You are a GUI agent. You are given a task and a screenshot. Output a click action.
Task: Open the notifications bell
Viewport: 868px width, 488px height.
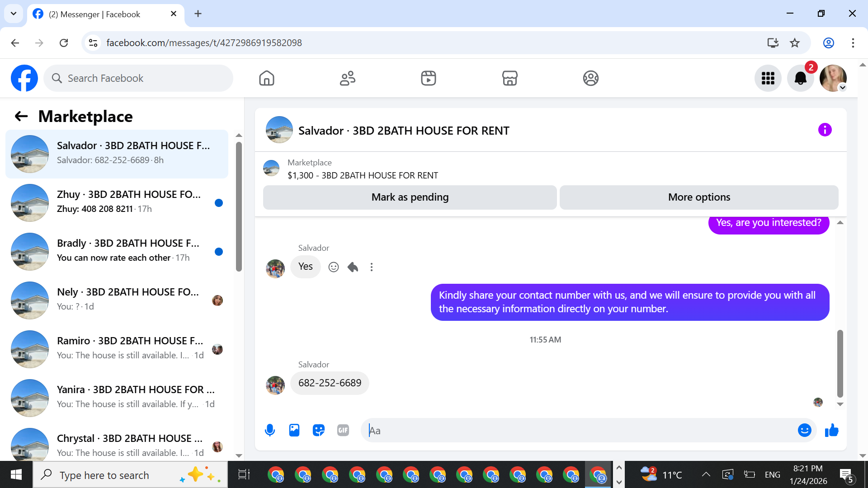800,78
